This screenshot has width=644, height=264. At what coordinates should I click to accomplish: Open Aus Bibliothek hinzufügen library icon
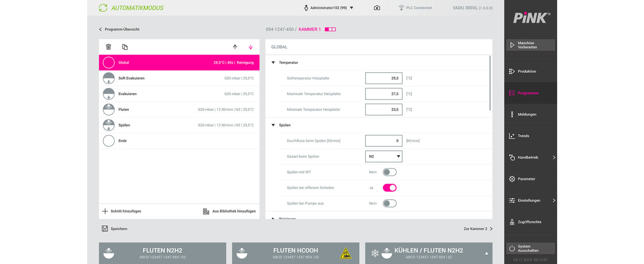click(x=206, y=211)
